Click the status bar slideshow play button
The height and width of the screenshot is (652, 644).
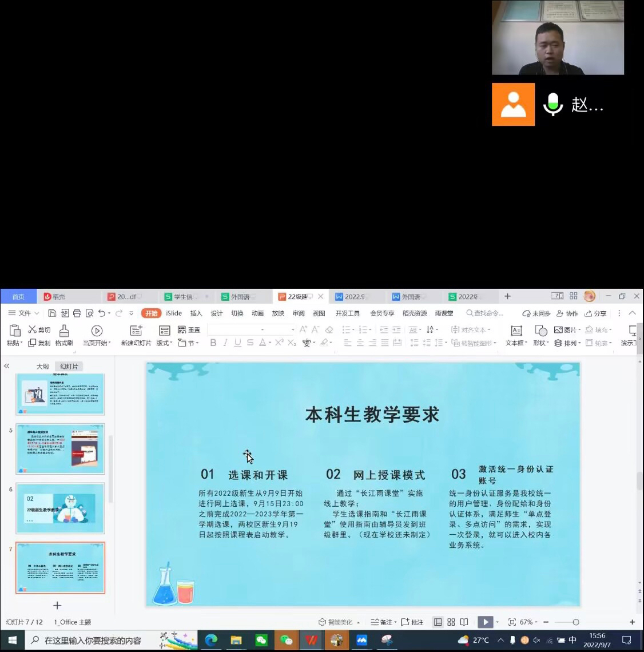tap(485, 622)
